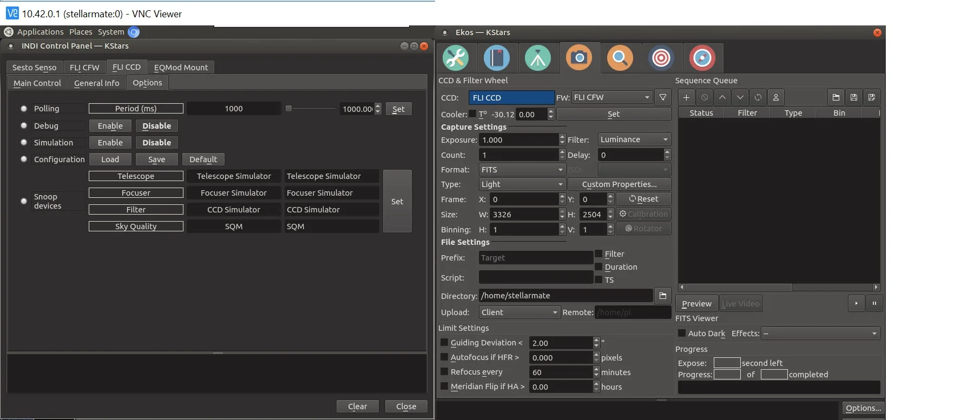Start the sequence with play button
980x420 pixels.
point(856,303)
